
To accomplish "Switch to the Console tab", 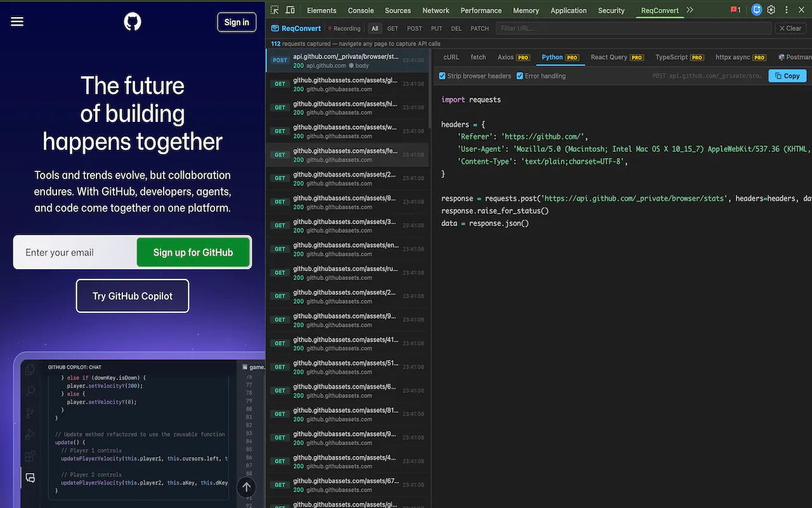I will pos(361,10).
